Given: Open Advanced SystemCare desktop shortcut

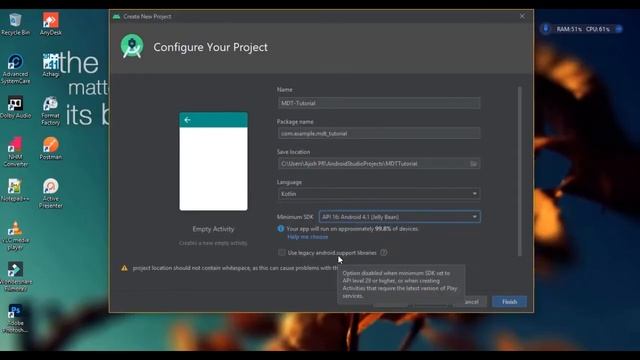Looking at the screenshot, I should (16, 69).
